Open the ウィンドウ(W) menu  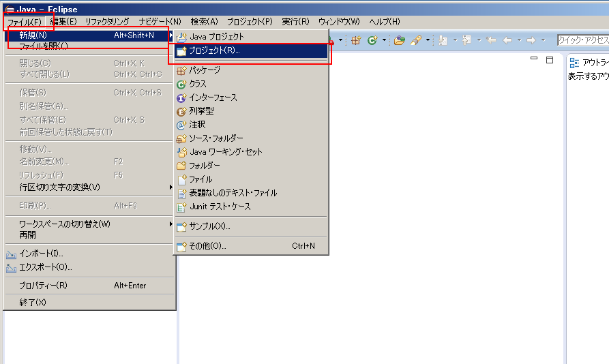coord(339,22)
